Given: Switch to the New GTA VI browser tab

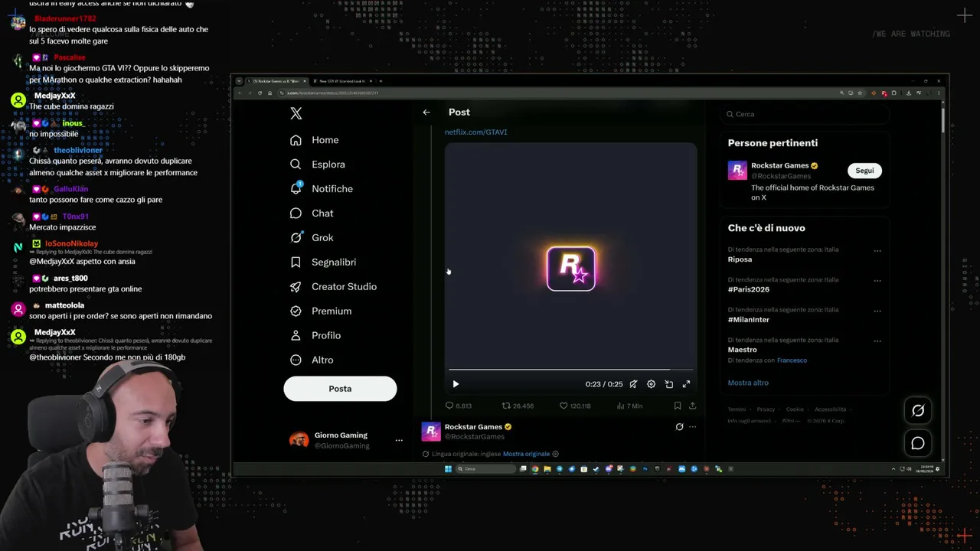Looking at the screenshot, I should 341,81.
